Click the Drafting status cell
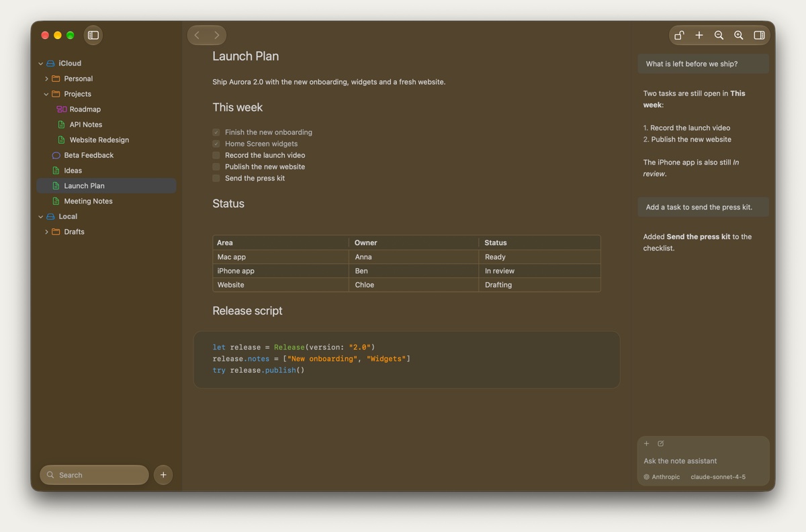806x532 pixels. point(540,285)
